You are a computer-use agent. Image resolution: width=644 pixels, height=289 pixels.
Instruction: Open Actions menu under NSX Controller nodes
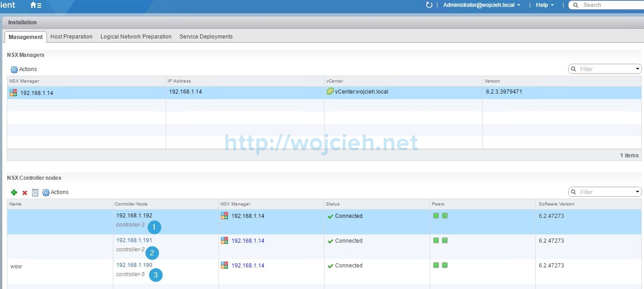point(56,193)
